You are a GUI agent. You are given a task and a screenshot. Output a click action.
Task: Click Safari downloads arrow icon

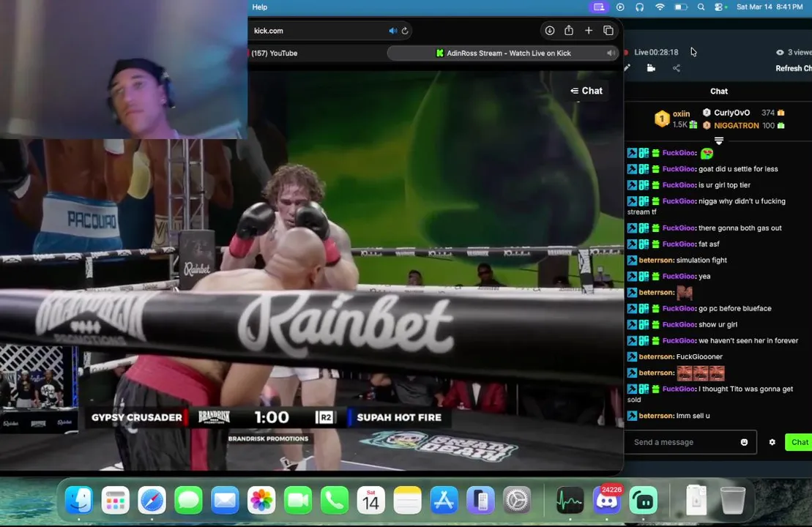(549, 31)
